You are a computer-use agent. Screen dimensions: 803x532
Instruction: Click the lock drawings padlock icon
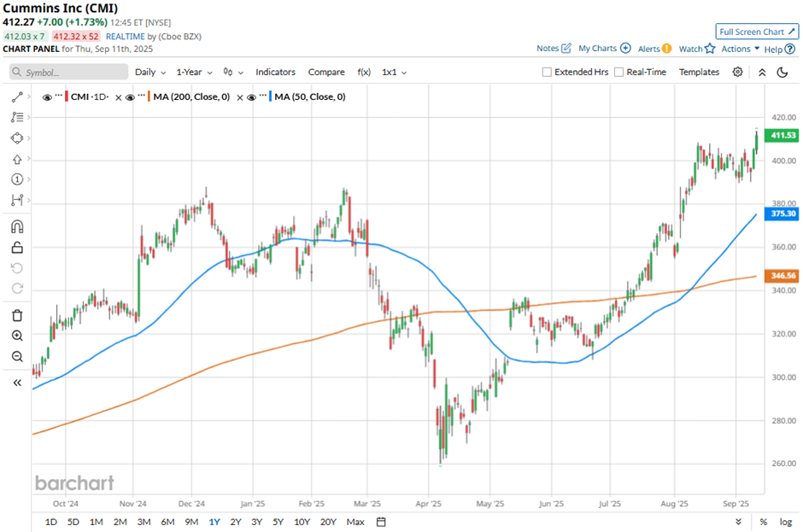pyautogui.click(x=17, y=248)
